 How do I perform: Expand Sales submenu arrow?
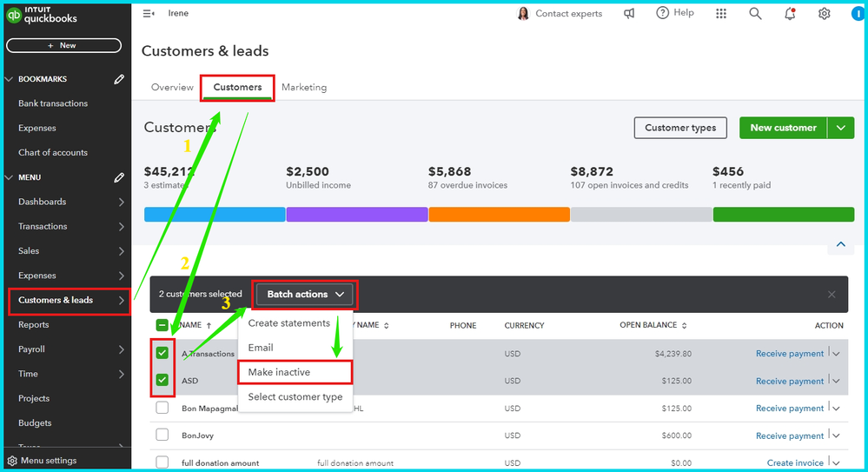click(x=122, y=251)
